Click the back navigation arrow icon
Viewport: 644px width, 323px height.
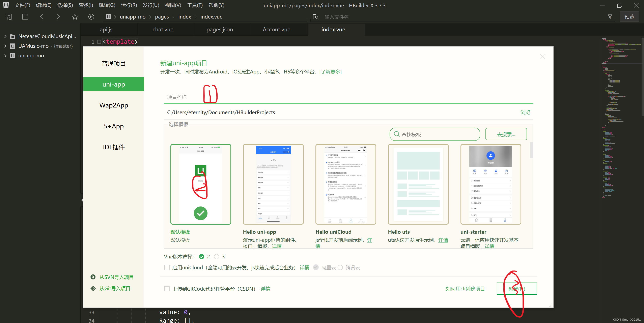pyautogui.click(x=42, y=17)
